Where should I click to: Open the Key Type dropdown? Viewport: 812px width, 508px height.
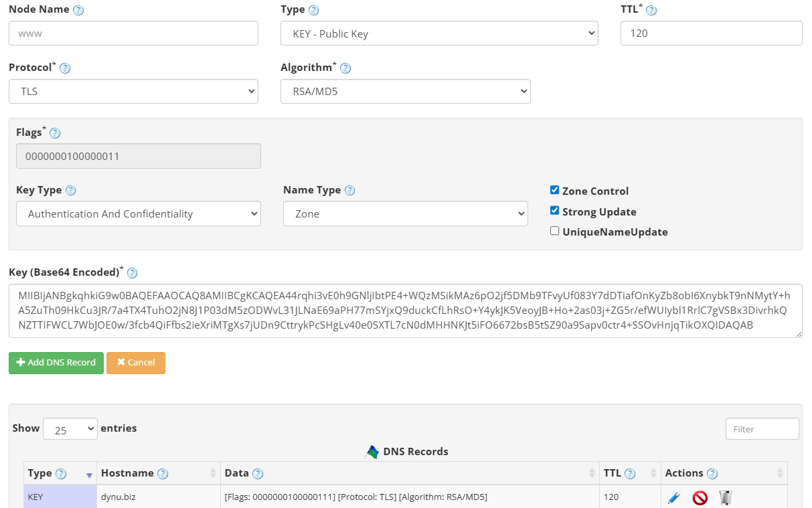coord(139,213)
